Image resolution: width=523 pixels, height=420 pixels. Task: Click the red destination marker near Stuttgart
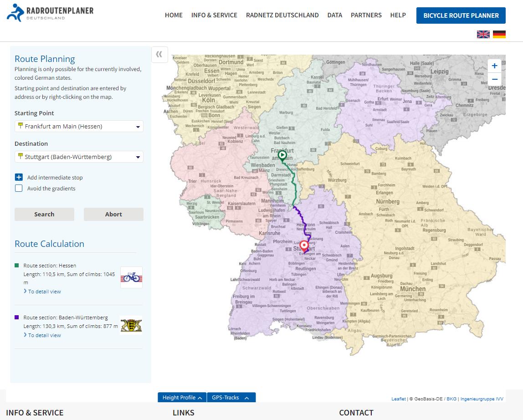pos(304,246)
